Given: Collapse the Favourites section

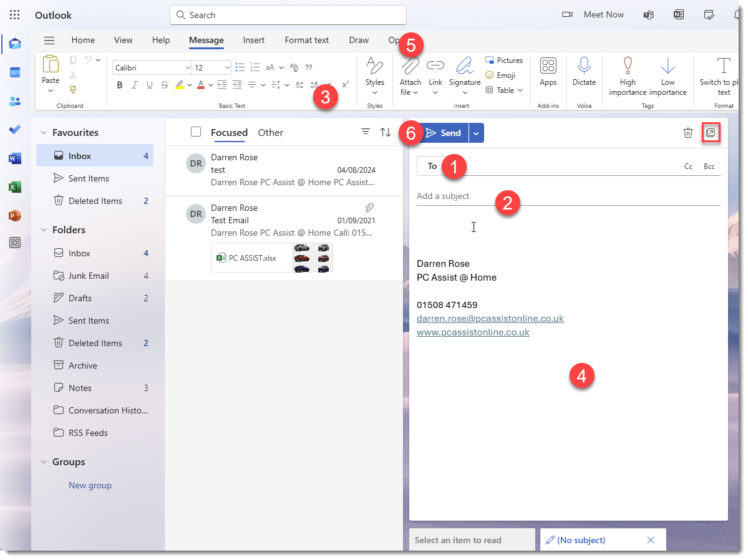Looking at the screenshot, I should click(x=43, y=132).
